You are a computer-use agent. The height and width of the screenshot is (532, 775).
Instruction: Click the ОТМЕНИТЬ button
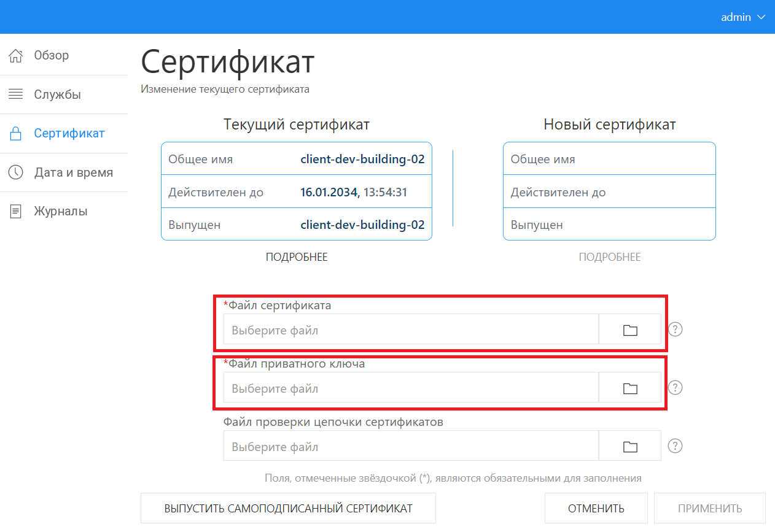pos(596,508)
